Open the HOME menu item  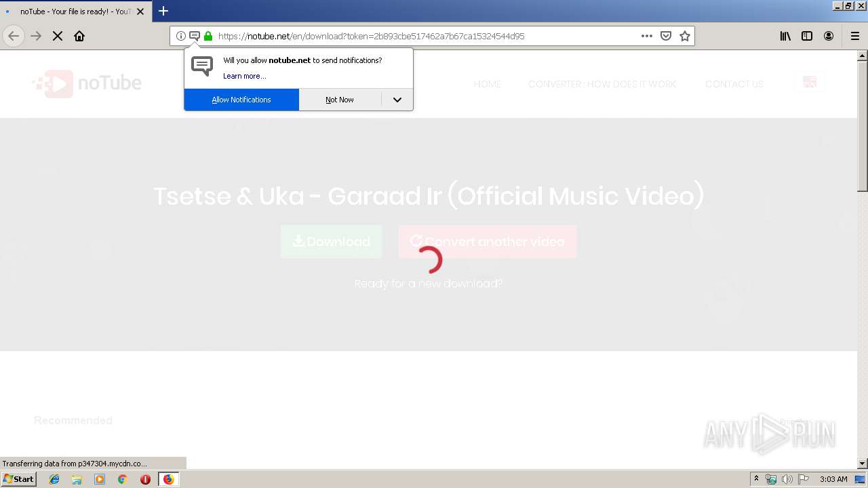point(488,84)
